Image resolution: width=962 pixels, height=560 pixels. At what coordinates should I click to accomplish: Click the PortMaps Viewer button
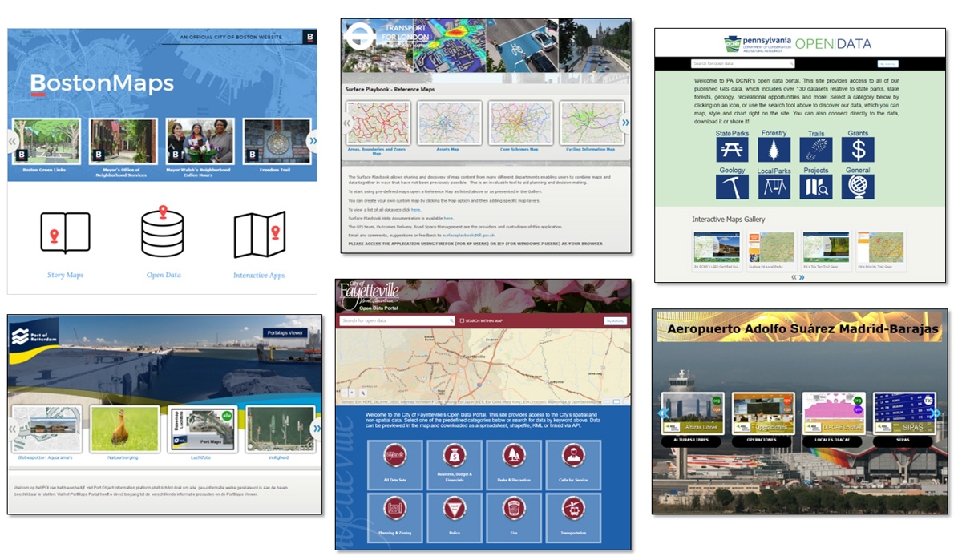pyautogui.click(x=285, y=333)
